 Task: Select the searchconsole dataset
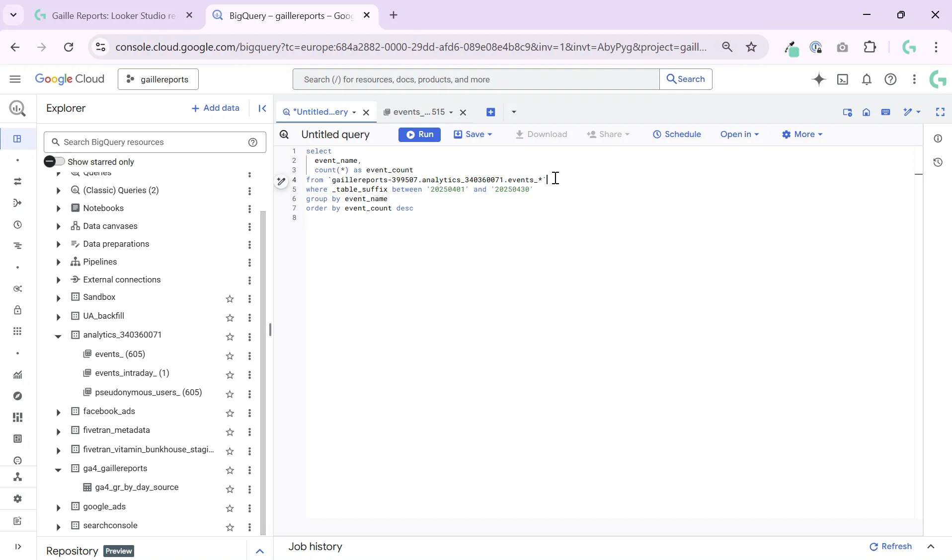pos(110,526)
